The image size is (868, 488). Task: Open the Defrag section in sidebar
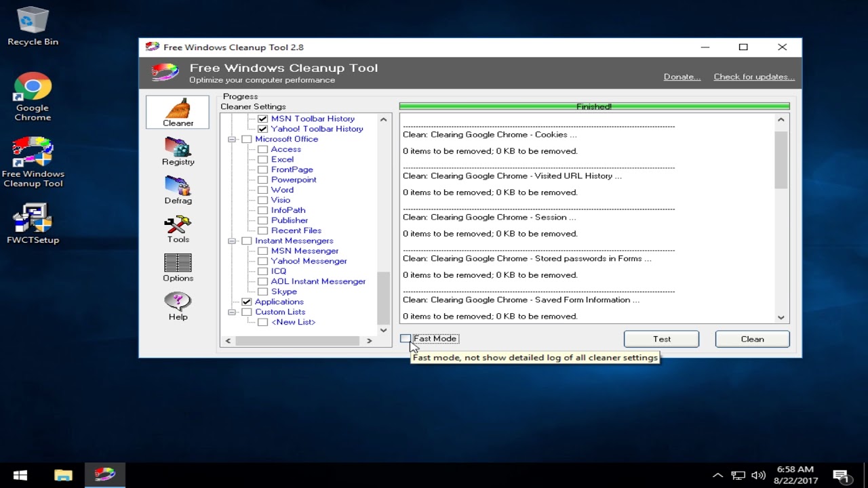[x=178, y=190]
